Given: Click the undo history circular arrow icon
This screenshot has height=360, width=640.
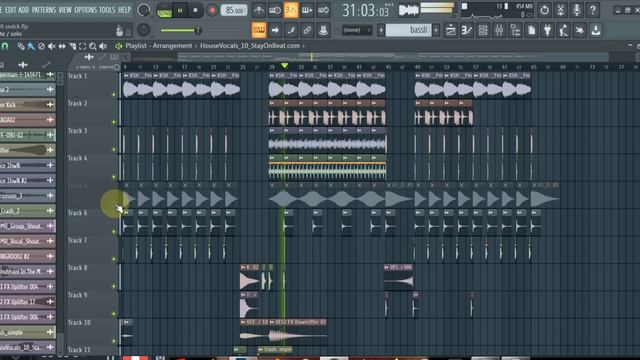Looking at the screenshot, I should (x=544, y=10).
